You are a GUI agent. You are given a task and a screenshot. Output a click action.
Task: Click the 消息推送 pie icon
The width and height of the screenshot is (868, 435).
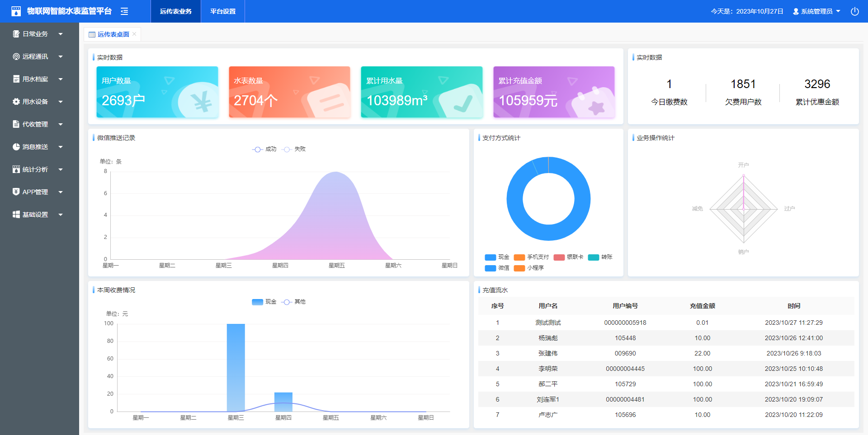(x=16, y=147)
